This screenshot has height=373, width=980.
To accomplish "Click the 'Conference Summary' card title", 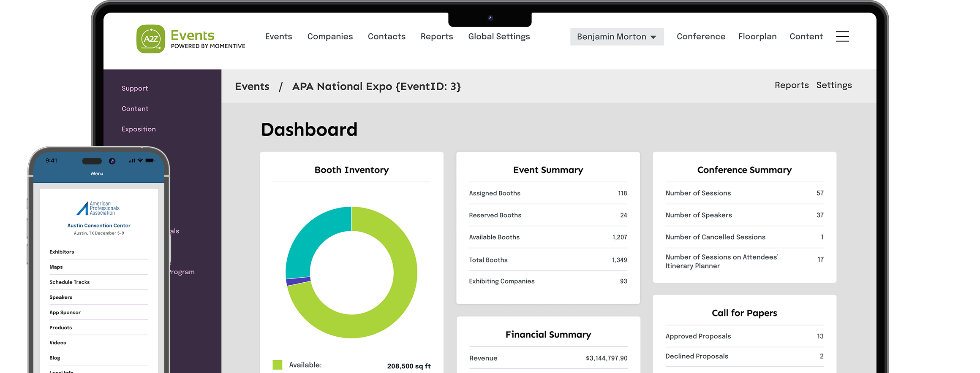I will [744, 170].
